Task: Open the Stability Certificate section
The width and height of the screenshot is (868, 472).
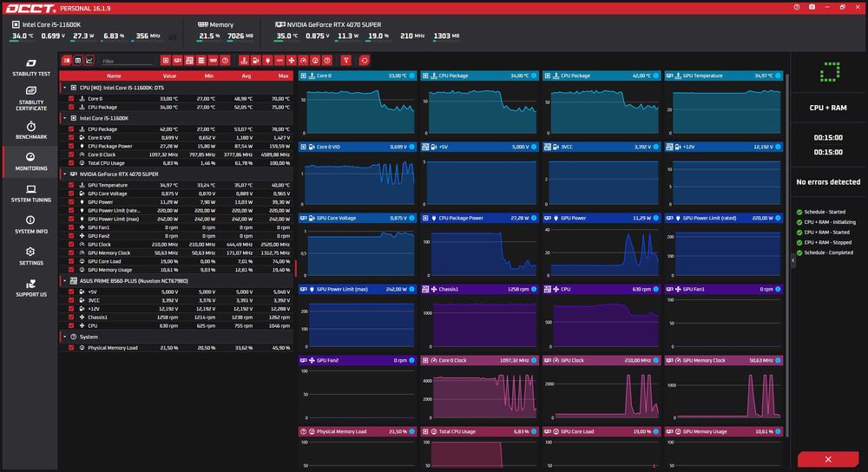Action: point(31,99)
